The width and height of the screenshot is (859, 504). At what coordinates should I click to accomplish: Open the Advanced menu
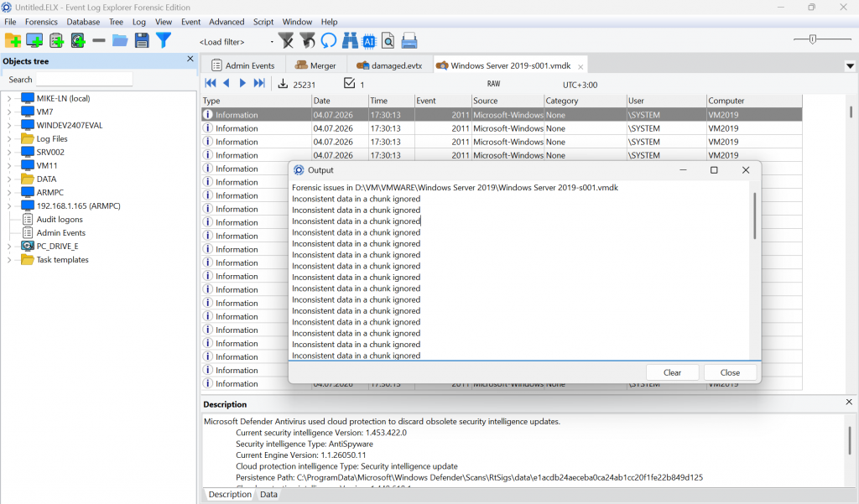pos(226,22)
